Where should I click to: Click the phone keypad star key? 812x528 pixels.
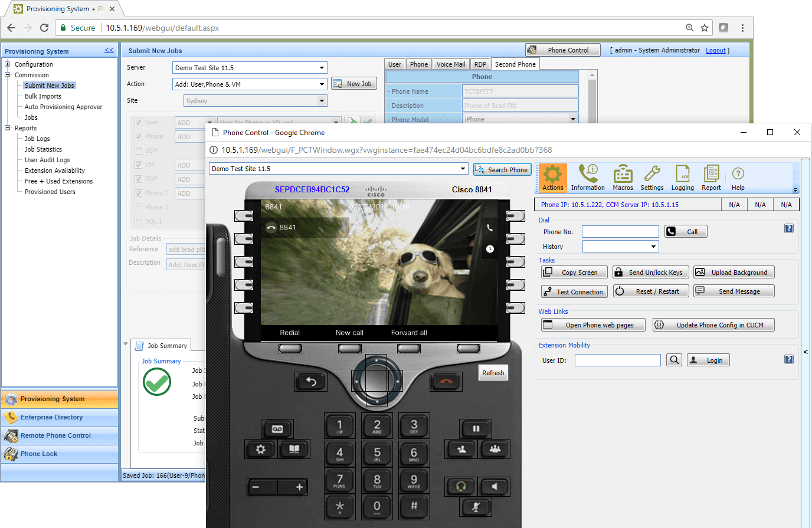click(x=339, y=506)
